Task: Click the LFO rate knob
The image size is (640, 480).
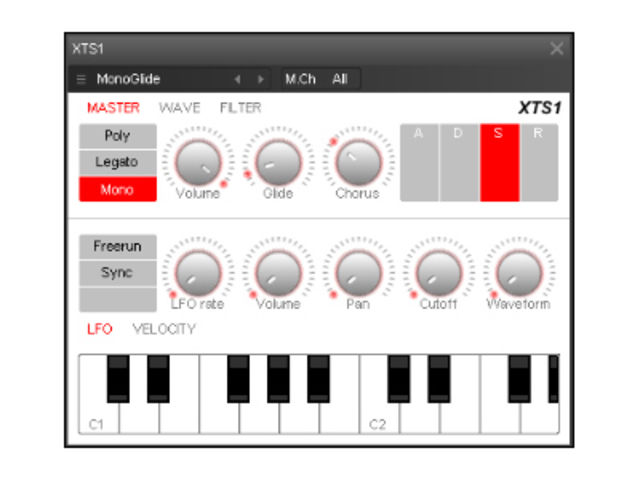Action: (x=198, y=273)
